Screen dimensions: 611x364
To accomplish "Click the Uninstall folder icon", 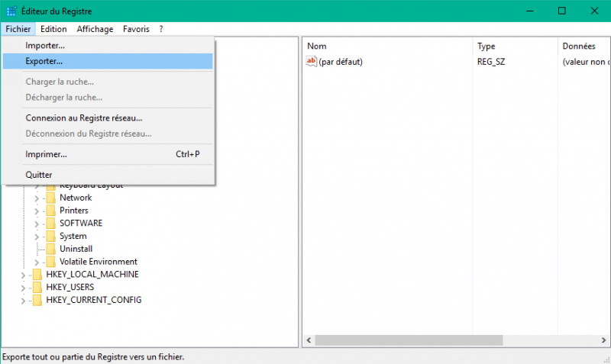I will 50,249.
